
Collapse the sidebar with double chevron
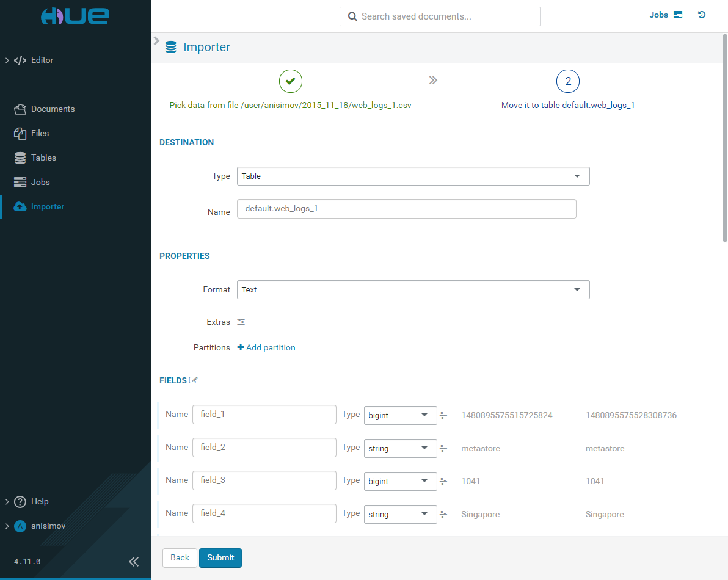coord(134,562)
